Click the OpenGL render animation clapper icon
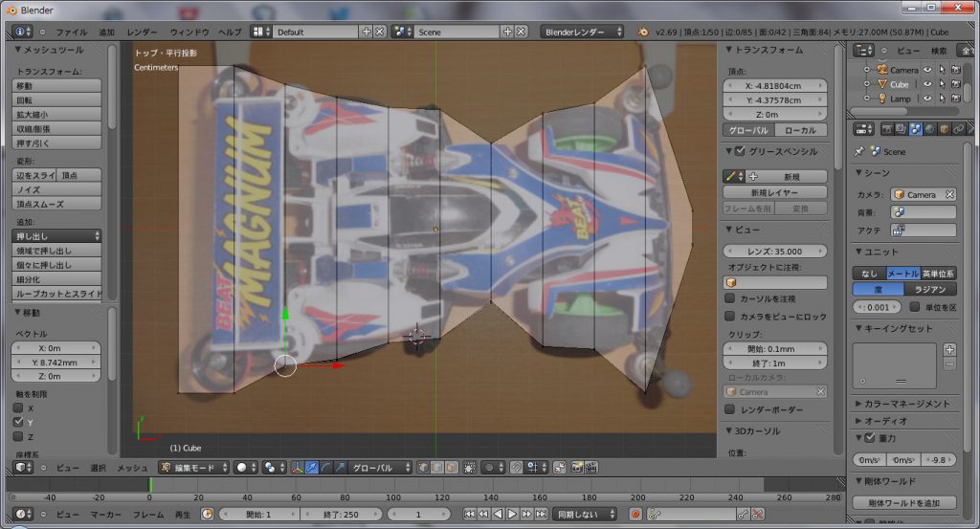Screen dimensions: 980x529 pyautogui.click(x=591, y=467)
